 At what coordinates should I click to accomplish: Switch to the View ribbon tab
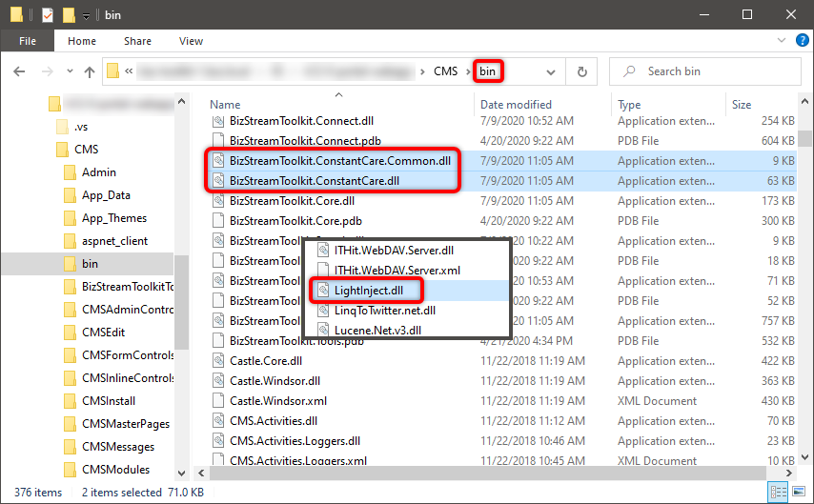tap(191, 41)
